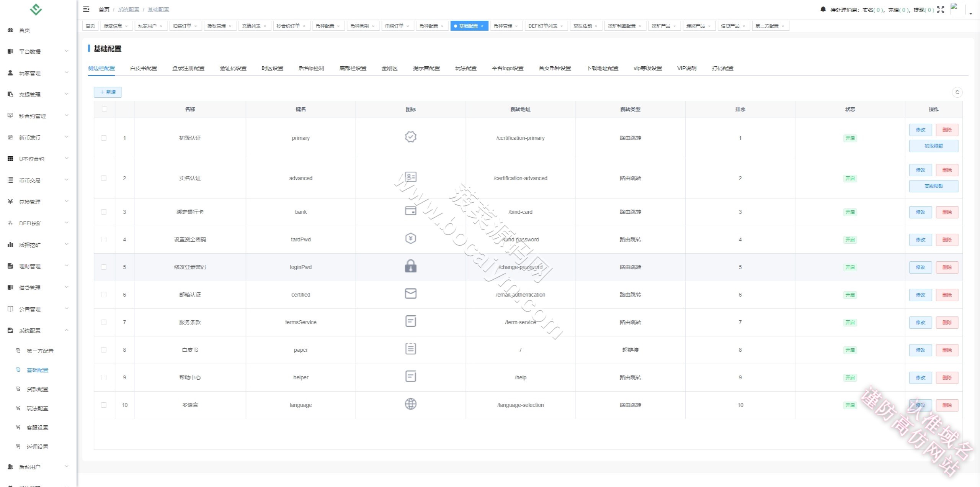The height and width of the screenshot is (487, 980).
Task: Open user avatar image in header
Action: (957, 9)
